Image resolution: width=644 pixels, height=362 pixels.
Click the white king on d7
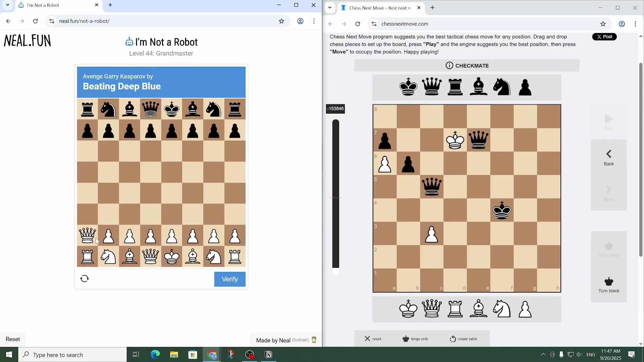click(x=455, y=140)
